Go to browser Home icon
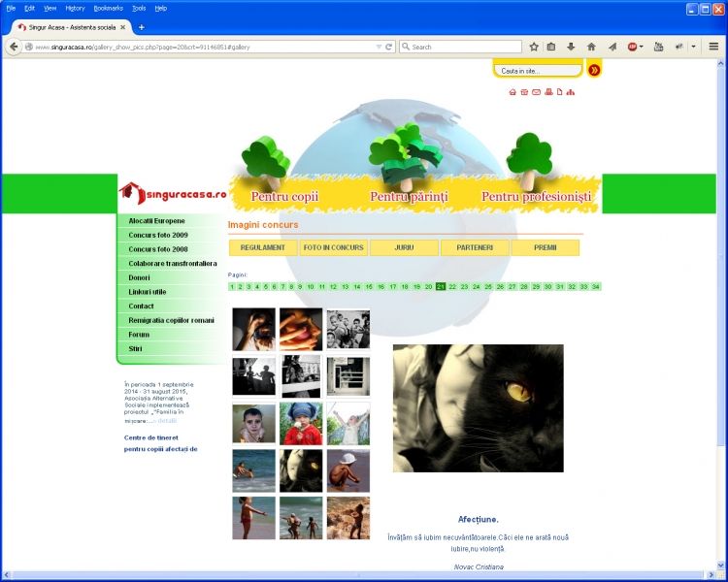The height and width of the screenshot is (582, 728). [x=591, y=47]
